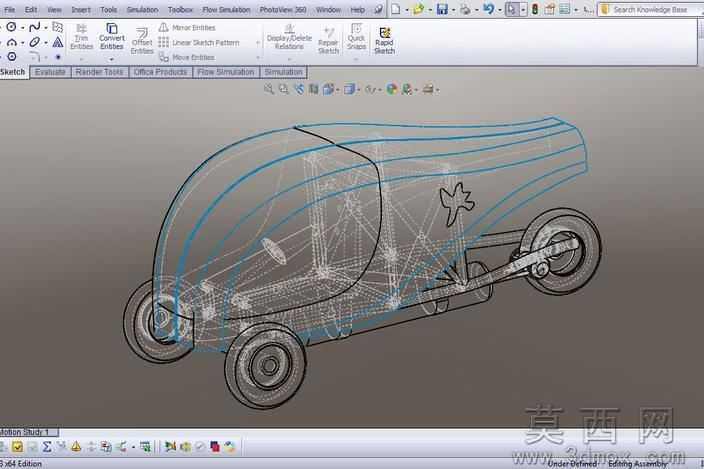Screen dimensions: 704x469
Task: Click the Convert Entities tool
Action: tap(111, 37)
